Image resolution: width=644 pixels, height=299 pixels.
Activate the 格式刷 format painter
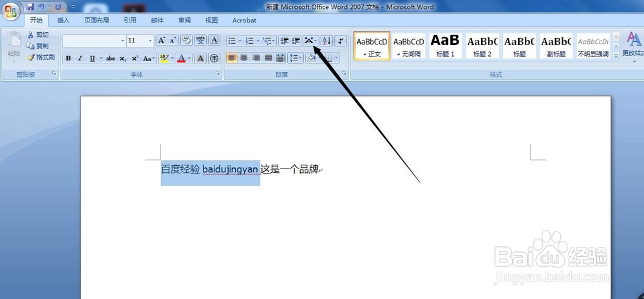(x=41, y=57)
